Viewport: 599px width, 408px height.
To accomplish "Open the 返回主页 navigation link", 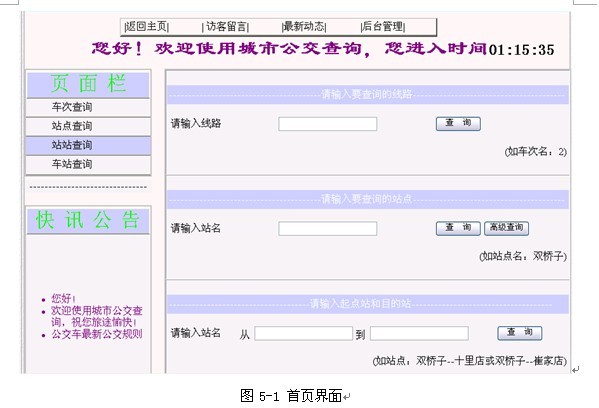I will point(147,26).
